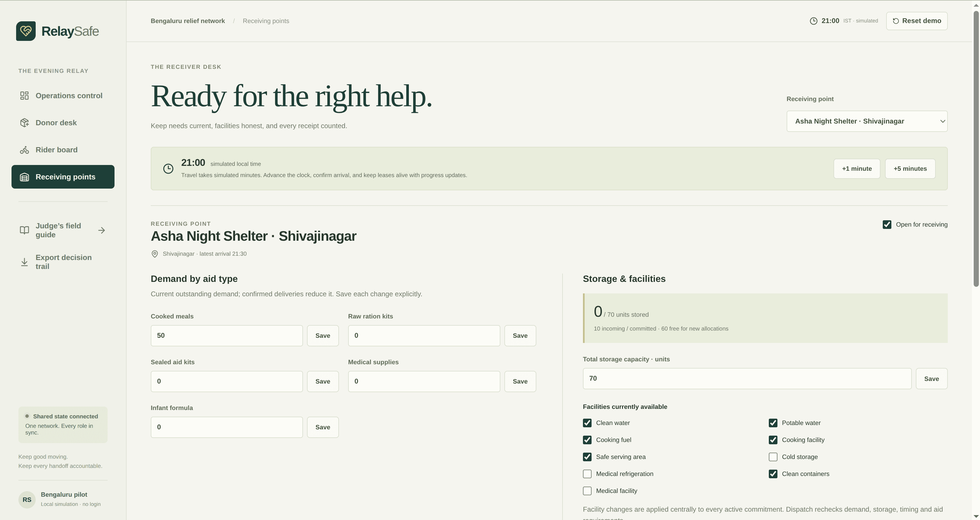This screenshot has width=980, height=520.
Task: Open the Rider board page
Action: point(63,150)
